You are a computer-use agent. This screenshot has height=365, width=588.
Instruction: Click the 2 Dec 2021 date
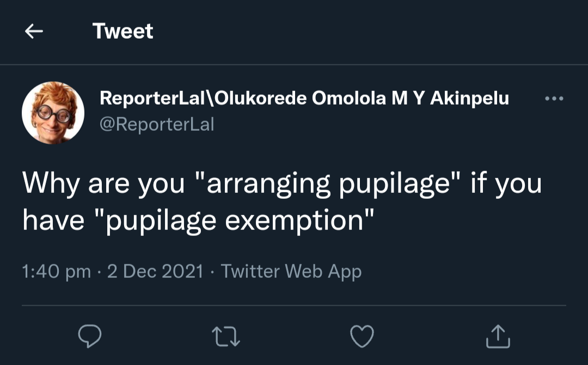(x=155, y=271)
